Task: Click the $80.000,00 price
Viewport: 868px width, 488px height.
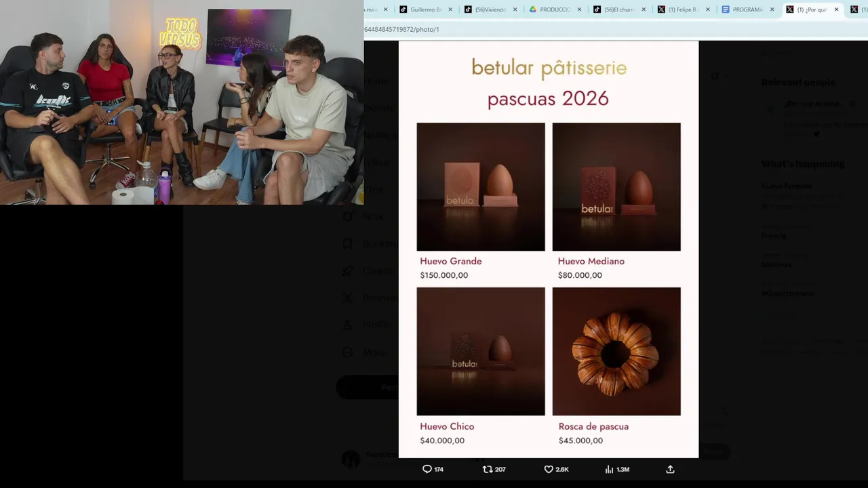Action: [x=580, y=275]
